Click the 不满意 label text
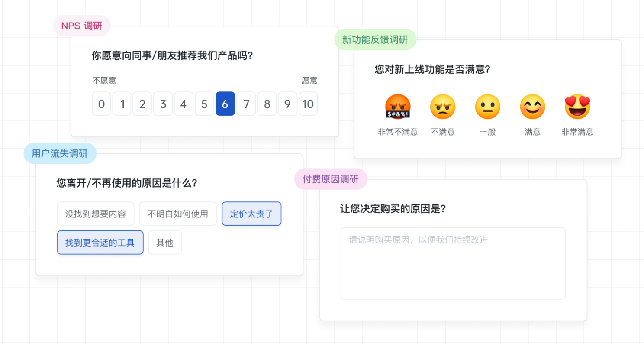 tap(443, 132)
